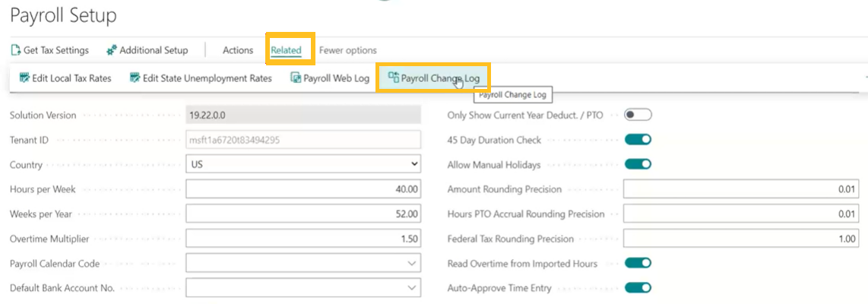Viewport: 868px width, 304px height.
Task: Click Fewer options
Action: pos(347,50)
